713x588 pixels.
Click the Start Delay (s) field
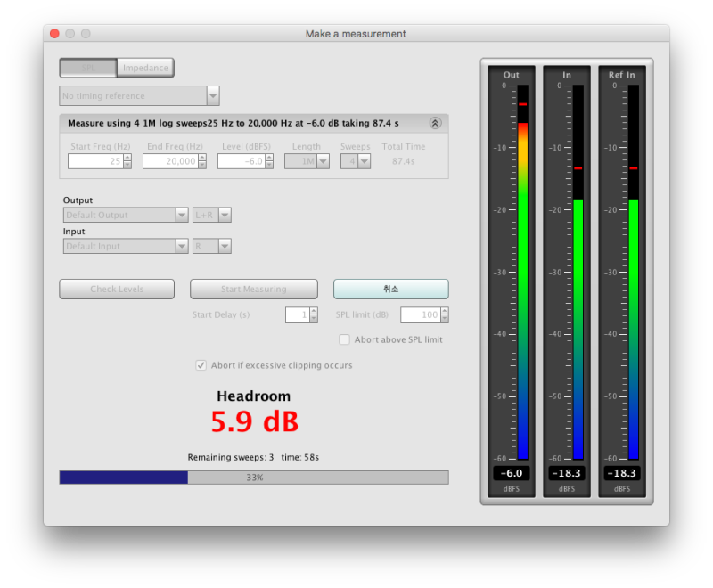[x=298, y=314]
